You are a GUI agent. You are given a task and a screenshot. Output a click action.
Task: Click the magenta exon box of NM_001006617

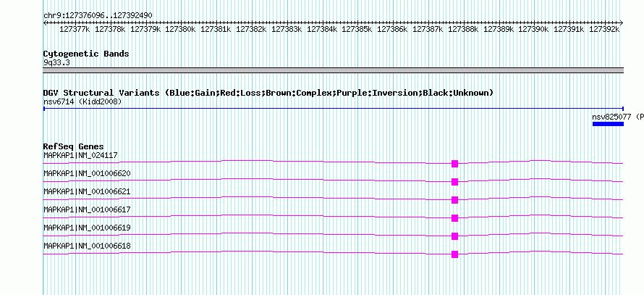click(454, 218)
